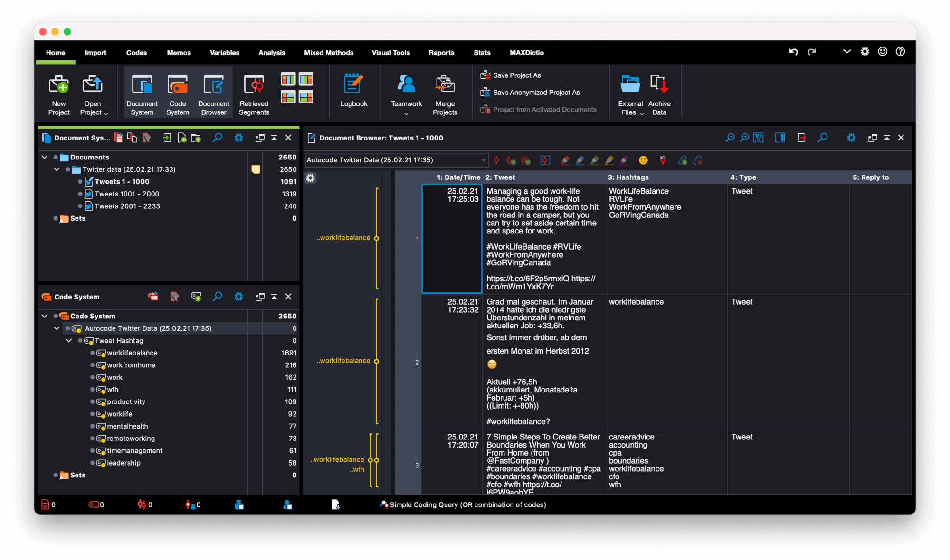Open the emoji feedback icon in title bar
Viewport: 950px width, 560px height.
(882, 52)
